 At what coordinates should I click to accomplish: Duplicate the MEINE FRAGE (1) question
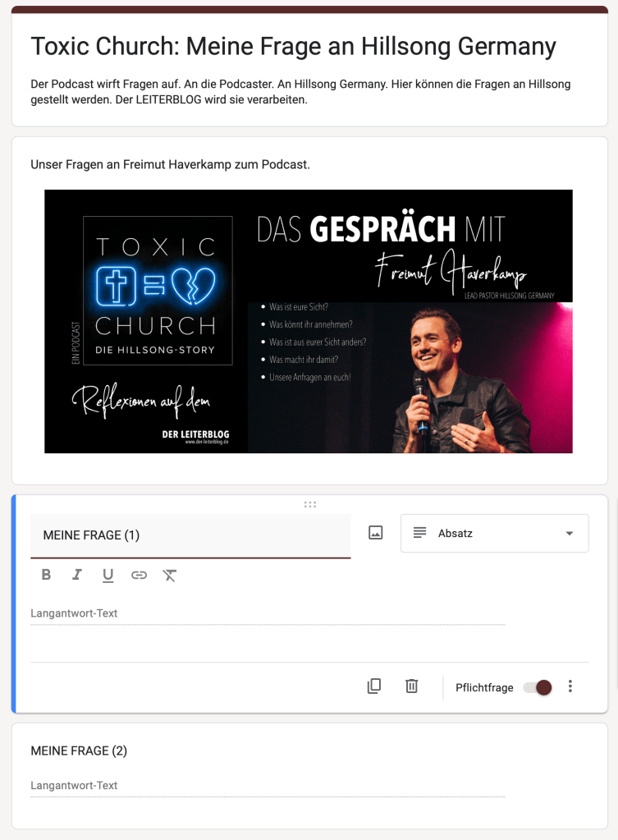click(374, 686)
